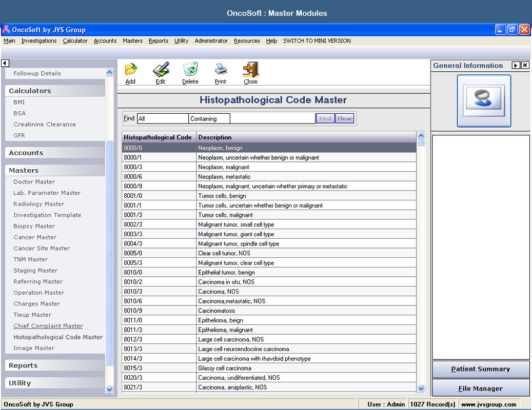Select row 8000/3 Neoplasm, malignant
The height and width of the screenshot is (410, 532).
coord(269,167)
